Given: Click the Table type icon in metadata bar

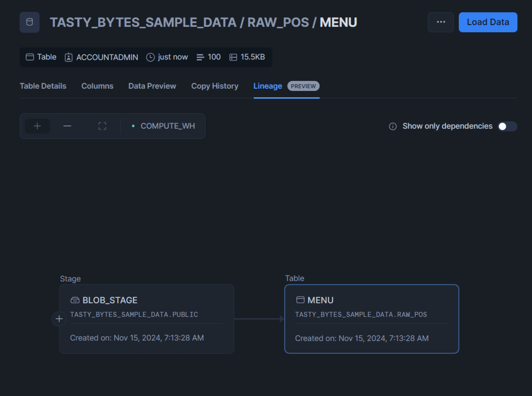Looking at the screenshot, I should click(30, 57).
